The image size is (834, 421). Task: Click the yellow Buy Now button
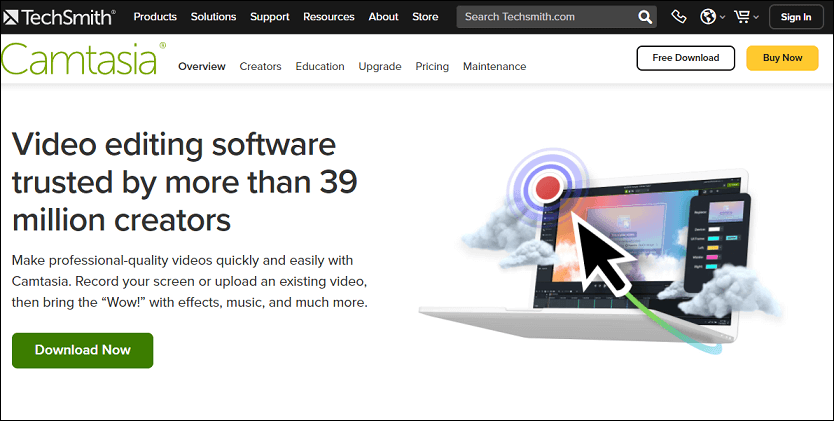coord(782,58)
